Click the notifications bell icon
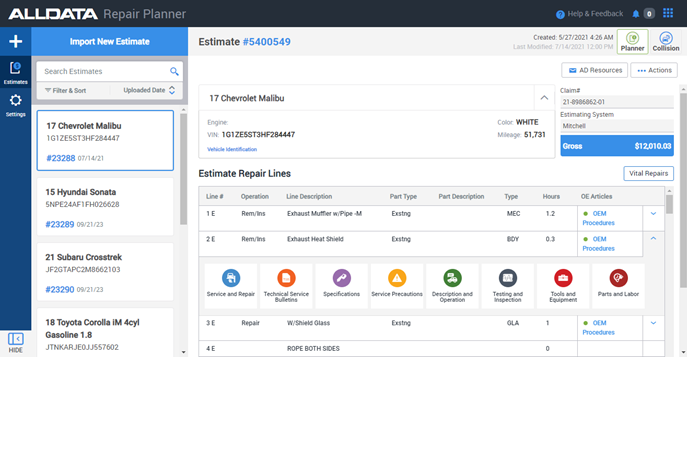 [636, 14]
